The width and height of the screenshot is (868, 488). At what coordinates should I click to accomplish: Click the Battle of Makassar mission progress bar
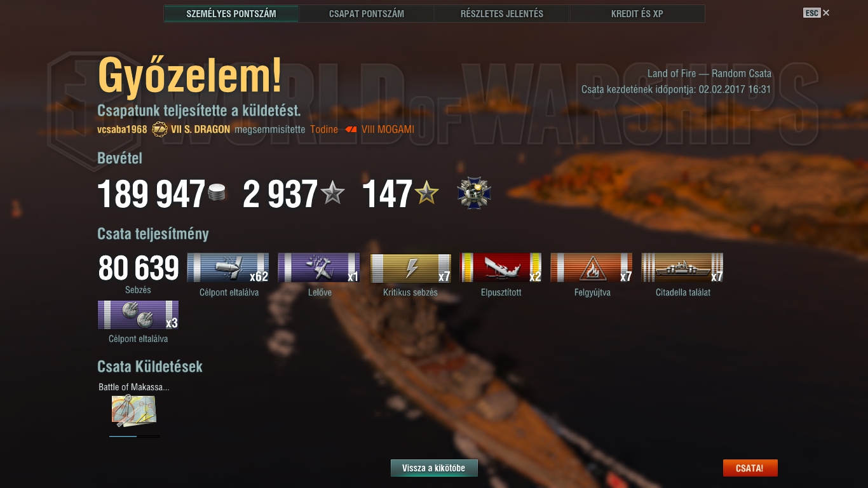coord(134,436)
